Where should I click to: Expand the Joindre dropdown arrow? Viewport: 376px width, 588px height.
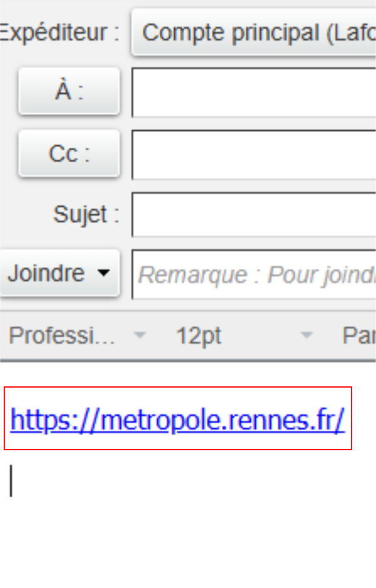coord(103,272)
